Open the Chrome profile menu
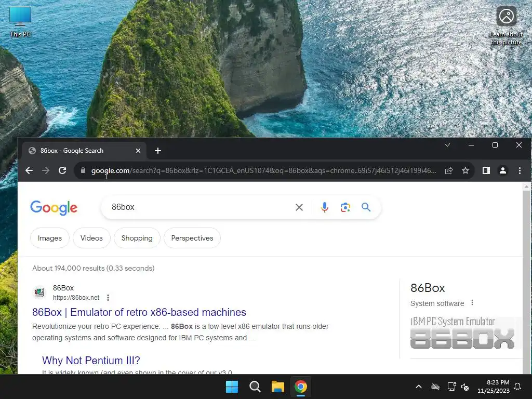The height and width of the screenshot is (399, 532). click(x=503, y=170)
